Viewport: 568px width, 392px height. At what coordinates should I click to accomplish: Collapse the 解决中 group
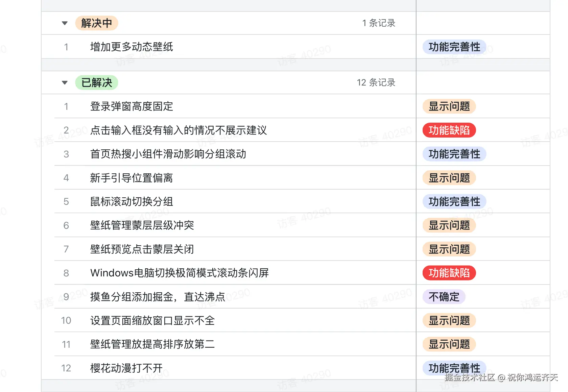(64, 23)
